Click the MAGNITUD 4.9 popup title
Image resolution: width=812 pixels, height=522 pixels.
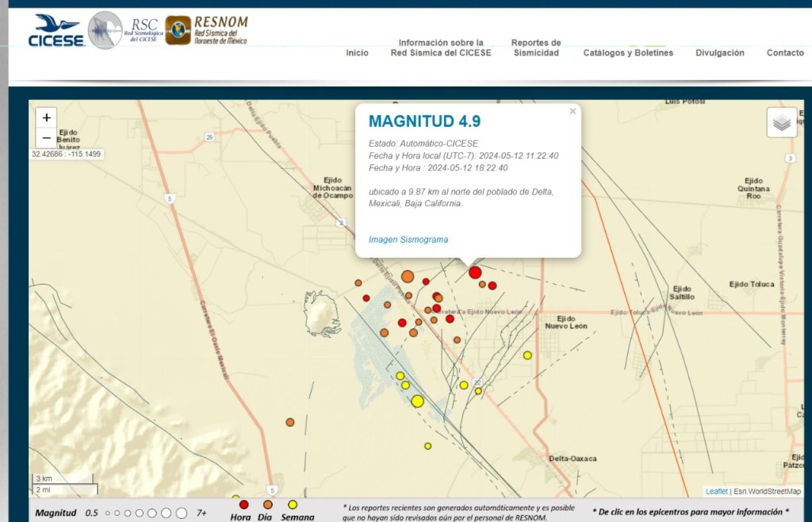click(x=424, y=121)
